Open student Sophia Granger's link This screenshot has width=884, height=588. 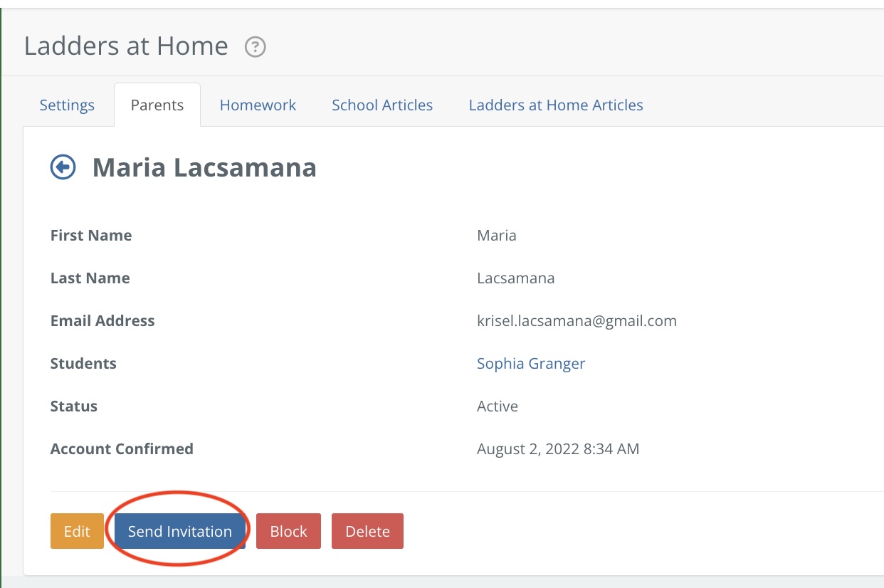(530, 364)
